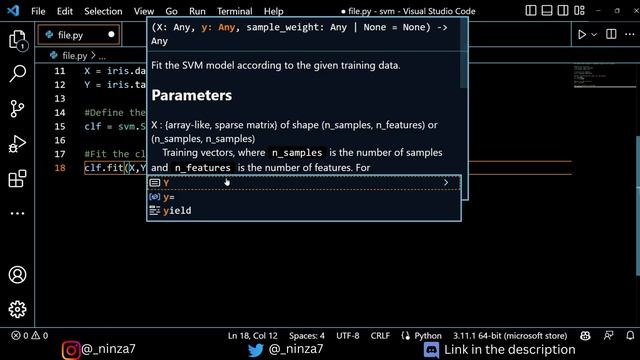The width and height of the screenshot is (640, 360).
Task: Open the notifications bell
Action: (630, 336)
